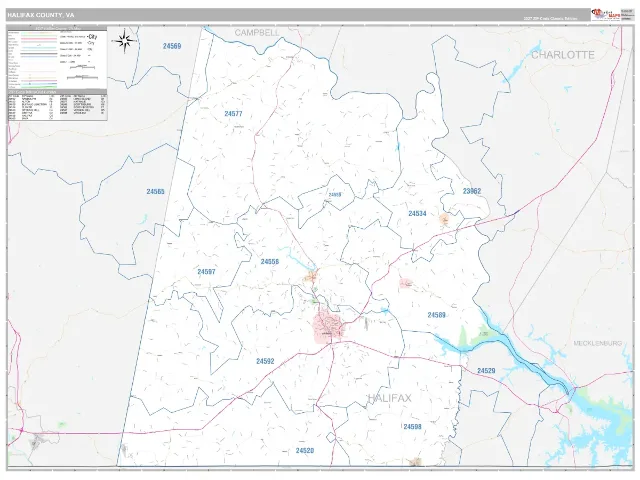Select the 24597 ZIP area label
Screen dimensions: 640x480
pos(206,272)
